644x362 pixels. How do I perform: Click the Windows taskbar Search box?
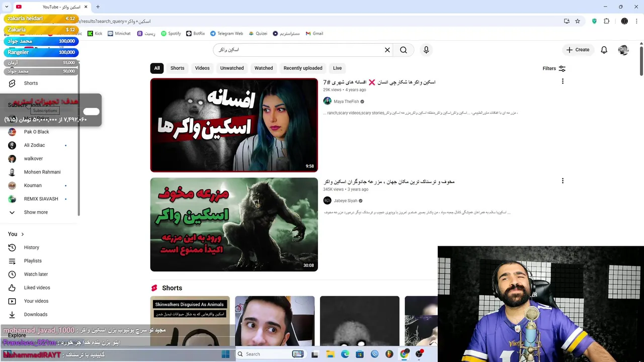(x=270, y=354)
